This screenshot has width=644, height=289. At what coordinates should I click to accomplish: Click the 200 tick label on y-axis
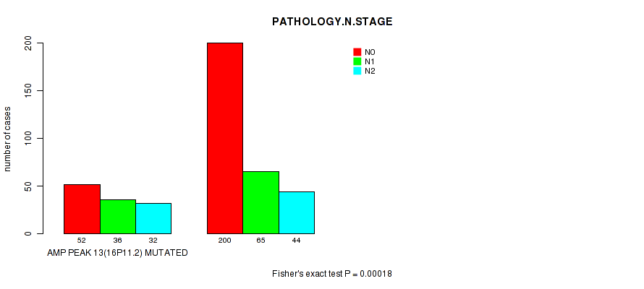click(28, 44)
